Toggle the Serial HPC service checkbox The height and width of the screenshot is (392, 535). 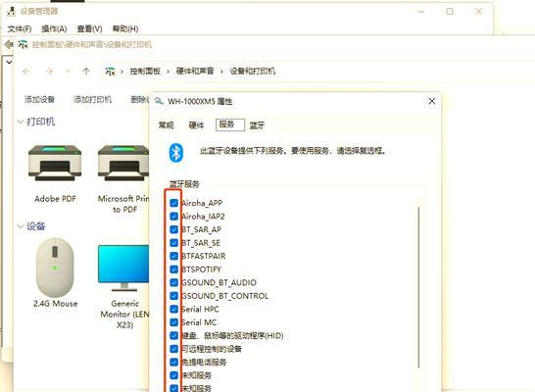tap(174, 309)
